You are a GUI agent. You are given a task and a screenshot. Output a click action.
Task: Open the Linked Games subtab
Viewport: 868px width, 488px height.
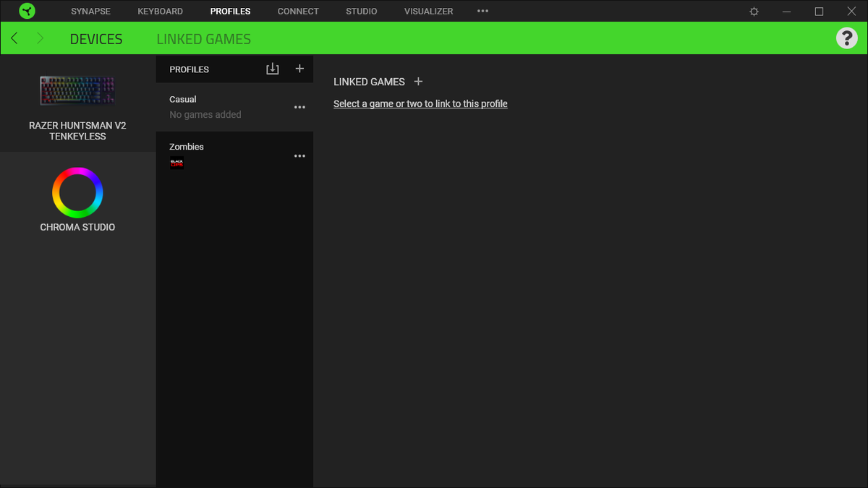click(x=204, y=39)
